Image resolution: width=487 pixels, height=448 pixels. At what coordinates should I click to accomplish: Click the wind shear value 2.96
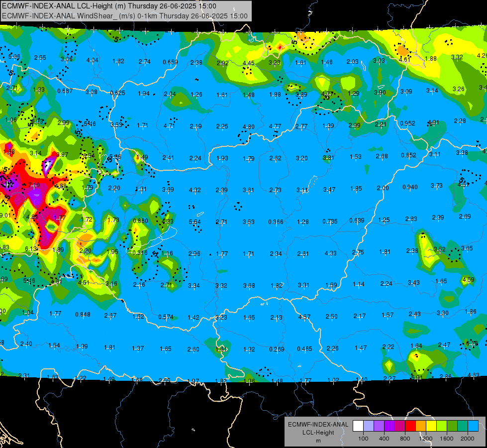click(195, 253)
